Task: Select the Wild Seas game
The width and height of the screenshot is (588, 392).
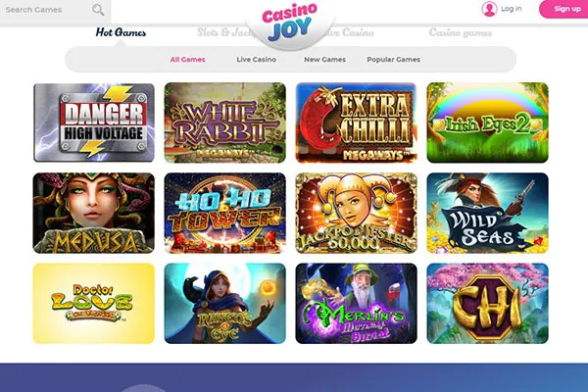Action: 487,213
